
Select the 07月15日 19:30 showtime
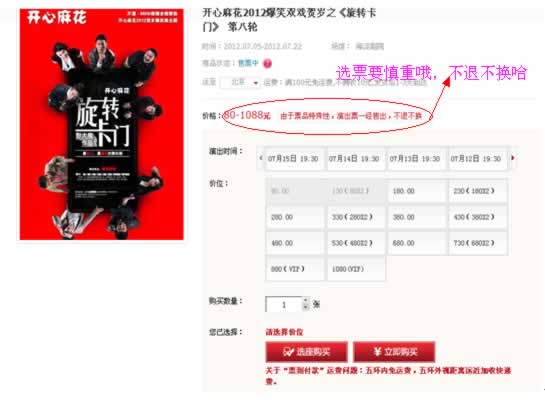[x=293, y=159]
